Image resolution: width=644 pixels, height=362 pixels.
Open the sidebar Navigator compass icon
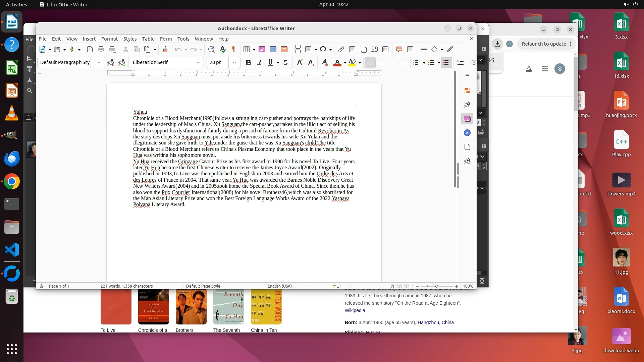pyautogui.click(x=467, y=133)
